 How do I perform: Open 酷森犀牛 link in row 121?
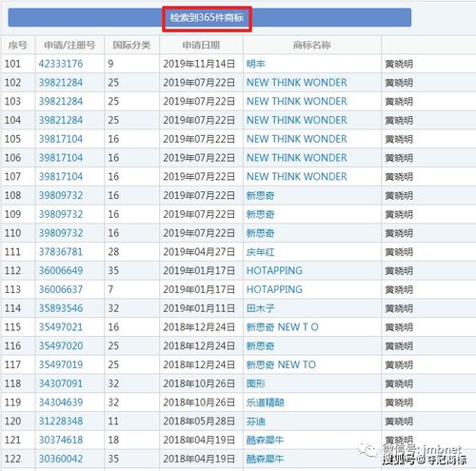pyautogui.click(x=266, y=440)
